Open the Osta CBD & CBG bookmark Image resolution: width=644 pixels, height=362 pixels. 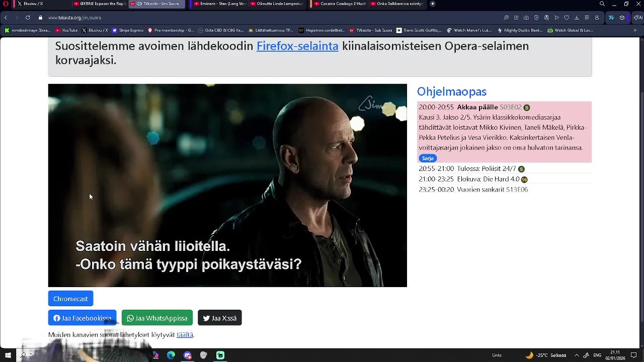(x=221, y=30)
